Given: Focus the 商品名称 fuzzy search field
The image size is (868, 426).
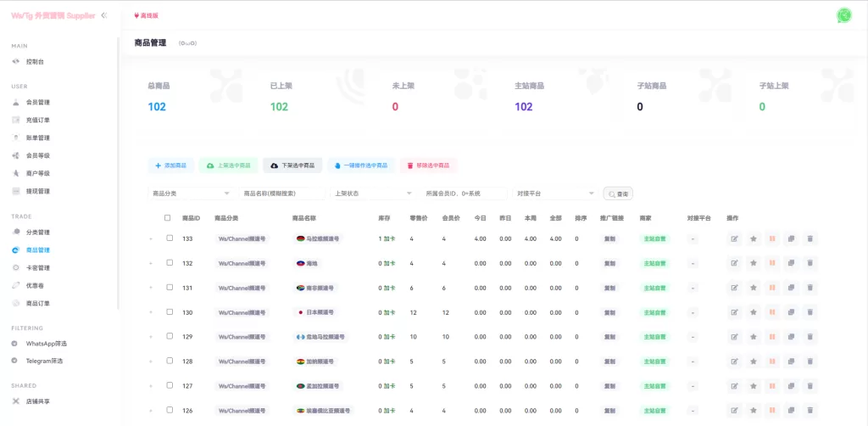Looking at the screenshot, I should click(282, 193).
